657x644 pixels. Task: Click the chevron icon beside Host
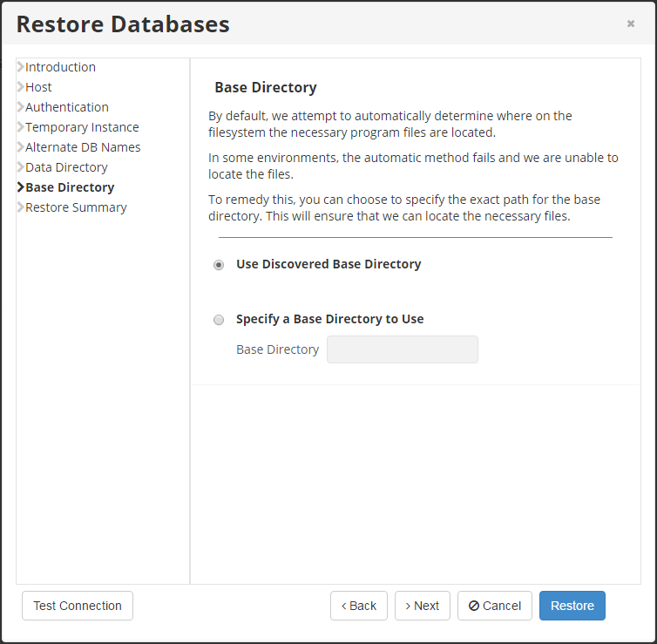(x=20, y=87)
